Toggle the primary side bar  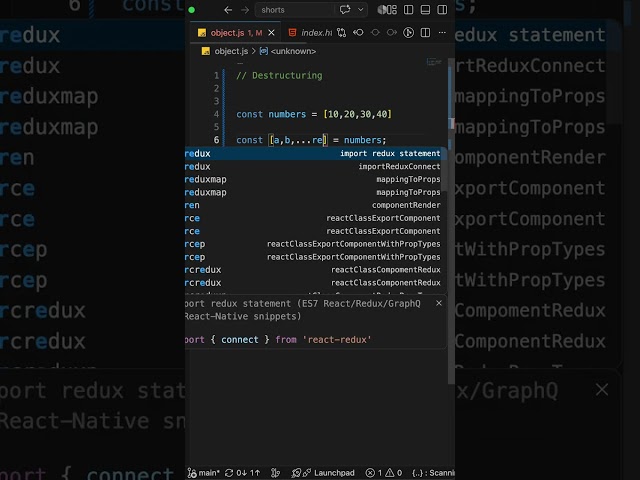tap(408, 10)
